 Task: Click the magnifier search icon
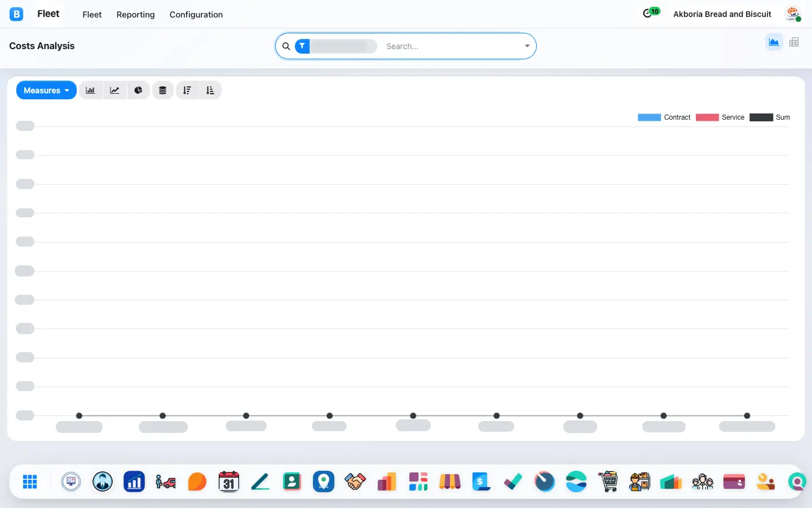pos(286,46)
